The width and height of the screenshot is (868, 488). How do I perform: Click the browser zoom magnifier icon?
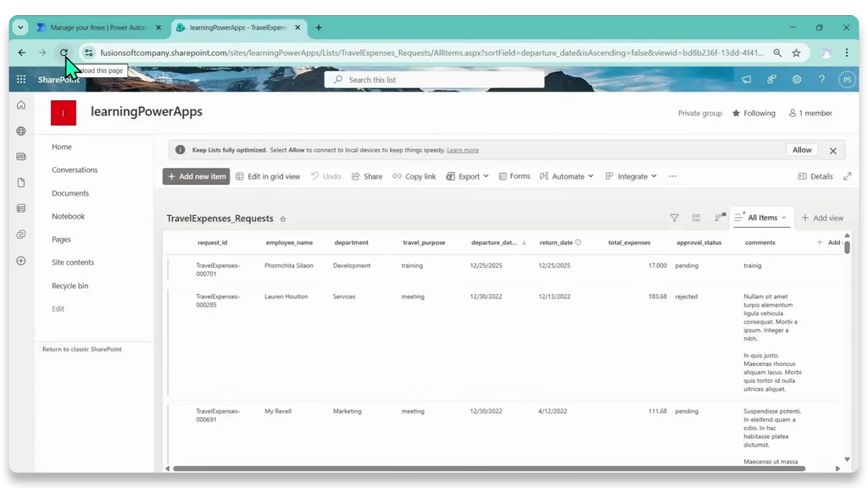[x=777, y=53]
